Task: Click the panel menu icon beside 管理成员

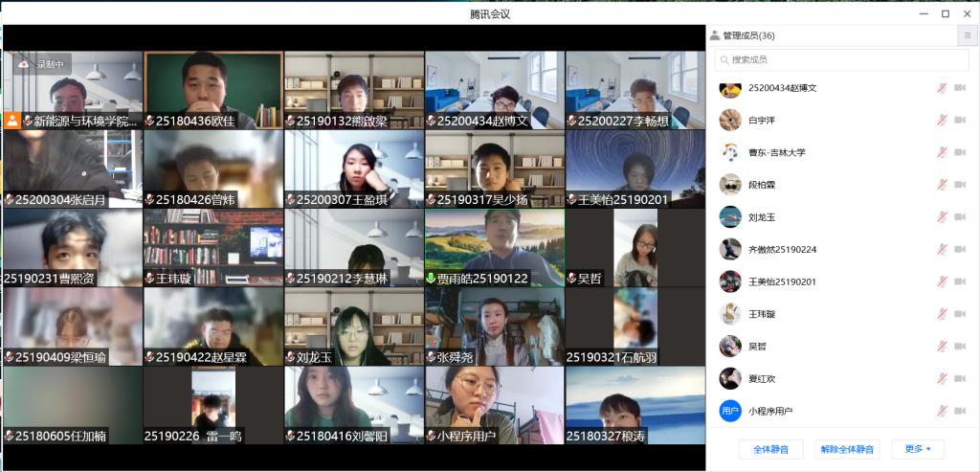Action: 966,35
